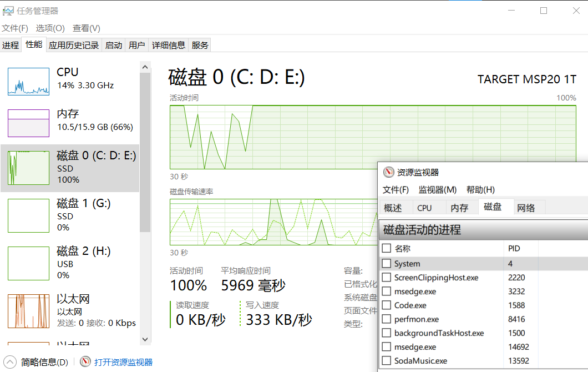Image resolution: width=588 pixels, height=372 pixels.
Task: Click the resource monitor icon beside the link
Action: [85, 362]
